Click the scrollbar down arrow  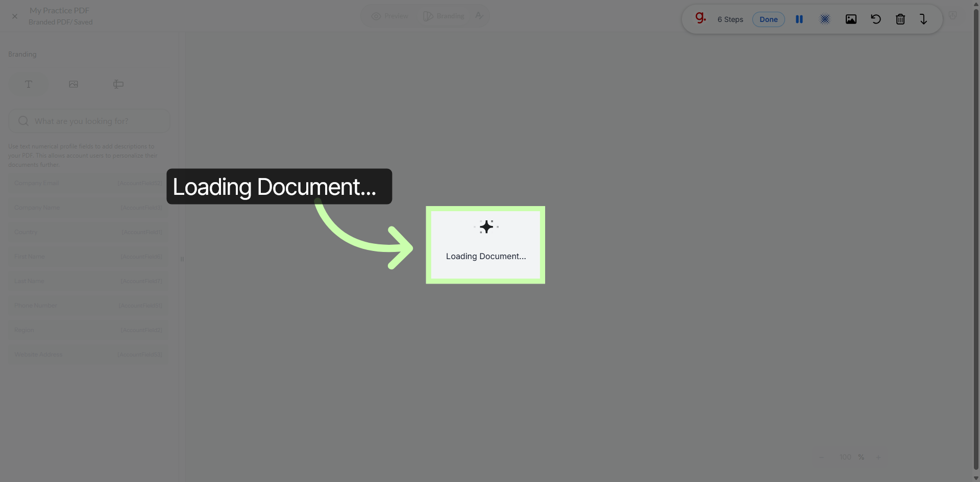coord(976,478)
